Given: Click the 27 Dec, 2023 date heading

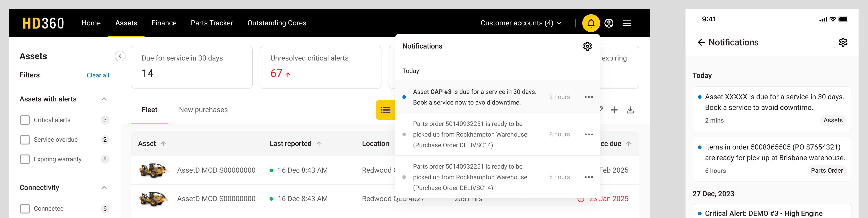Looking at the screenshot, I should pyautogui.click(x=713, y=194).
